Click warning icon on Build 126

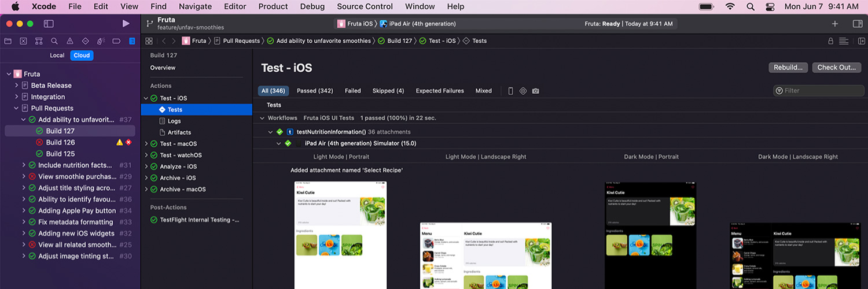(119, 142)
